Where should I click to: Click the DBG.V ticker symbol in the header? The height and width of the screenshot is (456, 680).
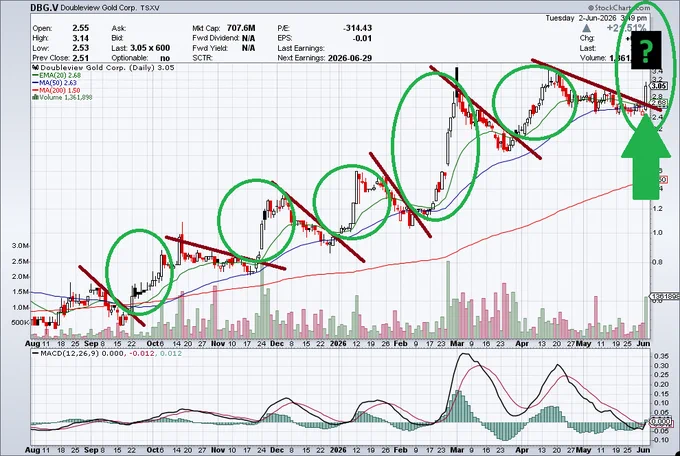coord(44,7)
